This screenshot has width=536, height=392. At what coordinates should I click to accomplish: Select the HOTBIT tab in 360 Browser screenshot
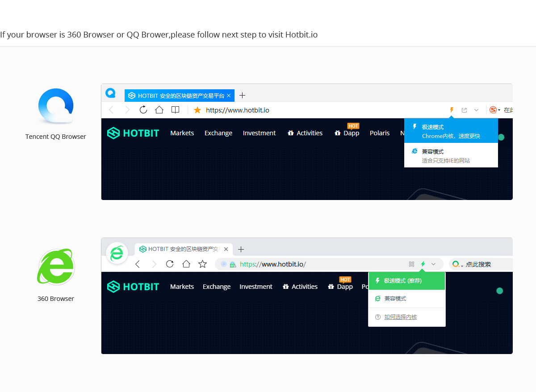[x=184, y=249]
